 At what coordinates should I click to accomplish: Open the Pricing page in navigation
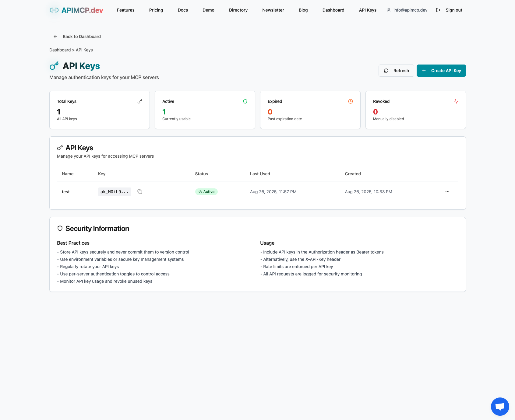(156, 10)
